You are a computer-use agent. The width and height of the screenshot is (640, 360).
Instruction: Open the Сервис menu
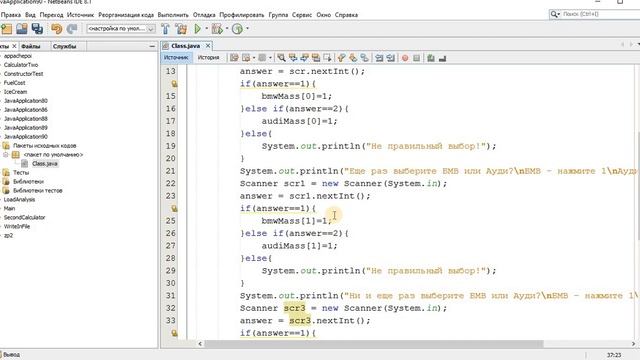(x=302, y=15)
